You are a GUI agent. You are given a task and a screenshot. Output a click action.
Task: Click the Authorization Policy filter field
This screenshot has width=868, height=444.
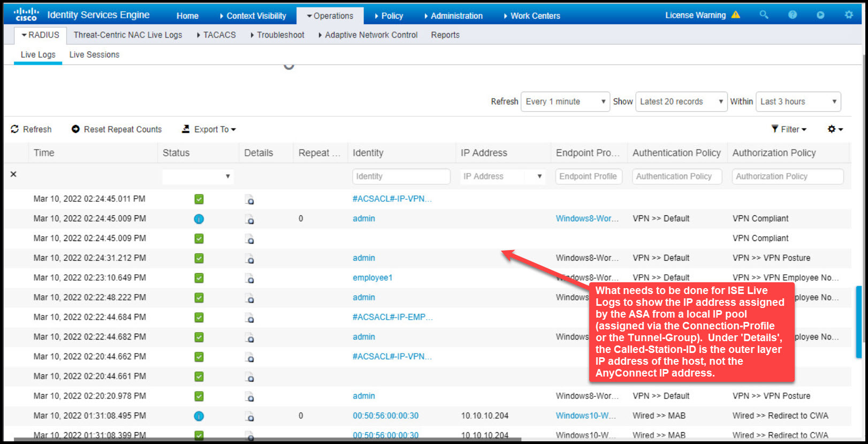pyautogui.click(x=787, y=176)
